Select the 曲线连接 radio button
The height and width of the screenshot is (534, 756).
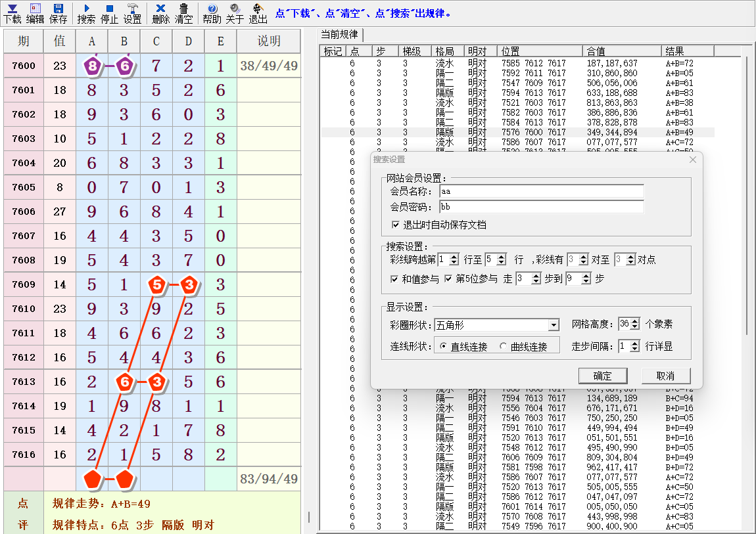[503, 346]
